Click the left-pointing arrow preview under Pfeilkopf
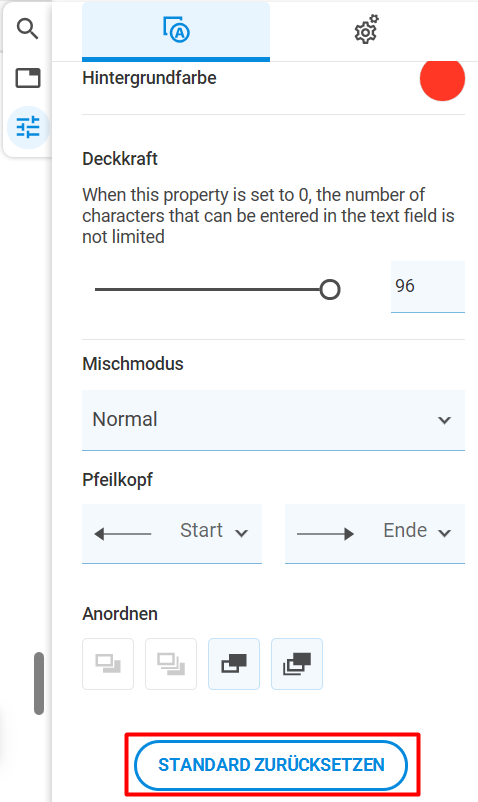Viewport: 478px width, 802px height. (x=123, y=534)
